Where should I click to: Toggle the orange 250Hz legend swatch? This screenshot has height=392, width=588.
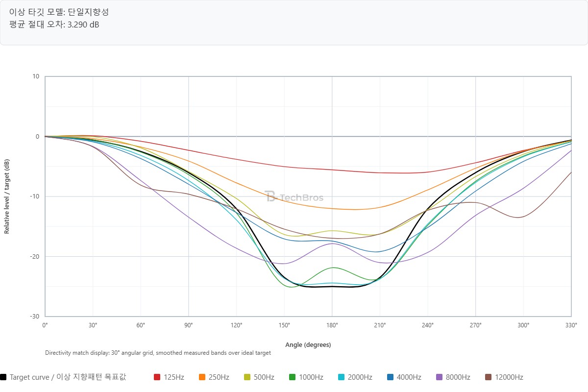[202, 377]
